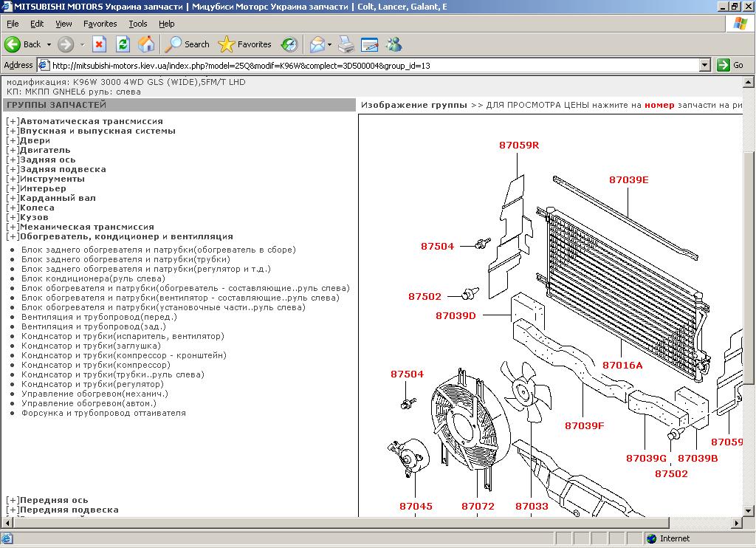The width and height of the screenshot is (756, 548).
Task: Click the Stop loading icon
Action: [99, 44]
